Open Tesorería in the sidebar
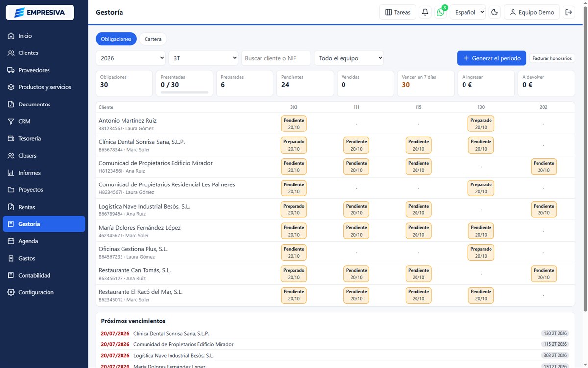 coord(44,138)
